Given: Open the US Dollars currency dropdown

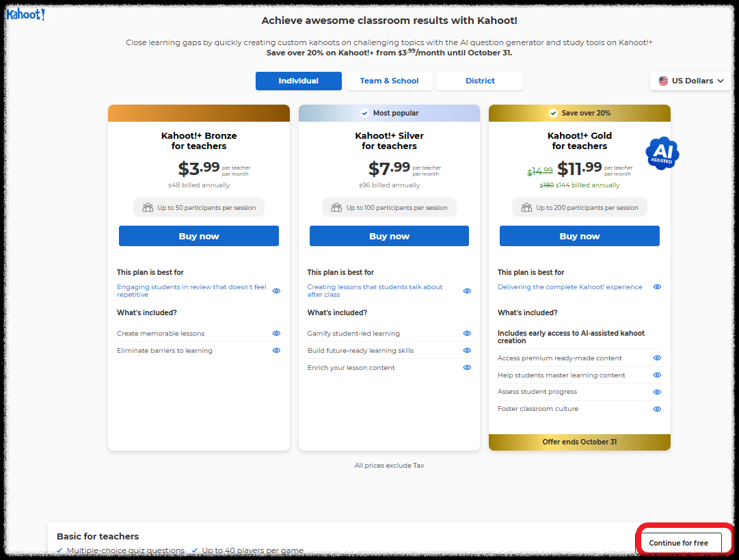Looking at the screenshot, I should point(690,81).
